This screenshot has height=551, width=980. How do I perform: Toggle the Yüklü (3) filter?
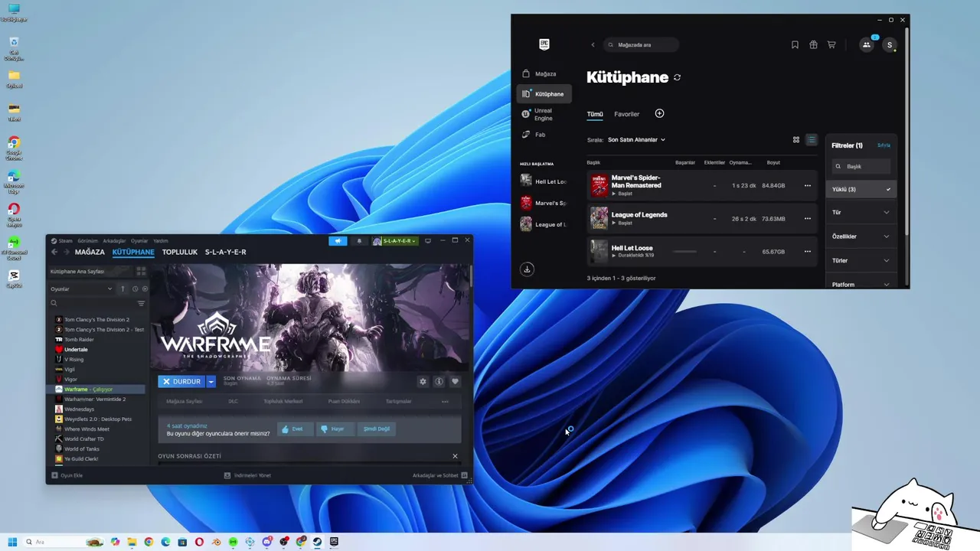[x=861, y=189]
